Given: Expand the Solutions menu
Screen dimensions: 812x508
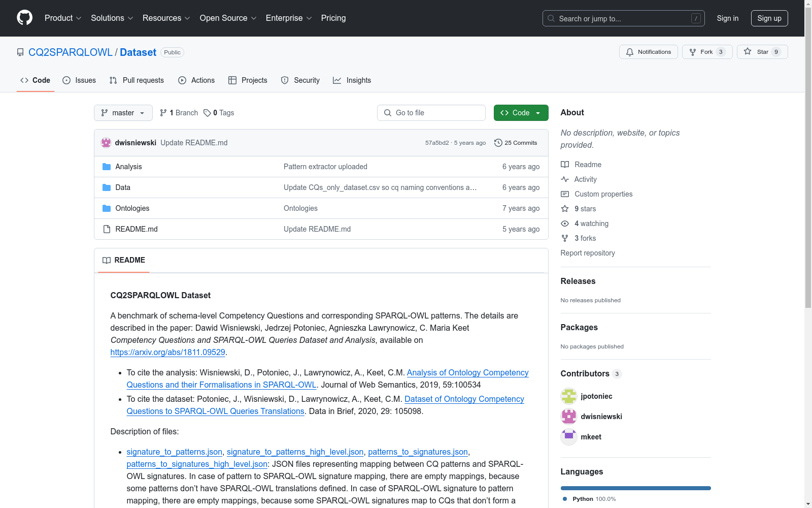Looking at the screenshot, I should (x=112, y=18).
